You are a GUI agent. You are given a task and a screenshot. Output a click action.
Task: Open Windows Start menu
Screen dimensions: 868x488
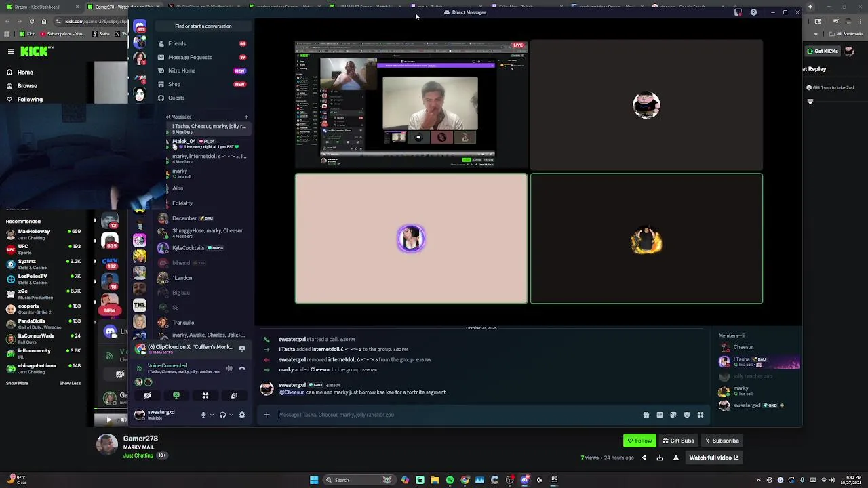[313, 480]
